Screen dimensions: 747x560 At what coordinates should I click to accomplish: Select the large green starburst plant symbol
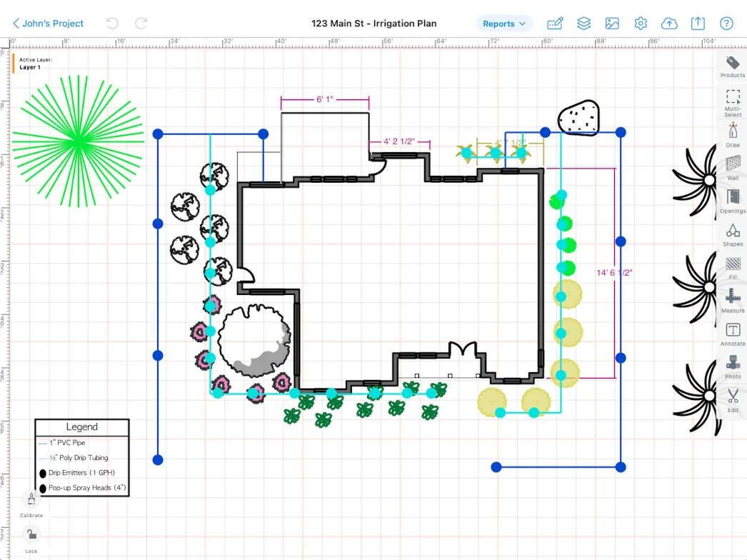click(78, 141)
